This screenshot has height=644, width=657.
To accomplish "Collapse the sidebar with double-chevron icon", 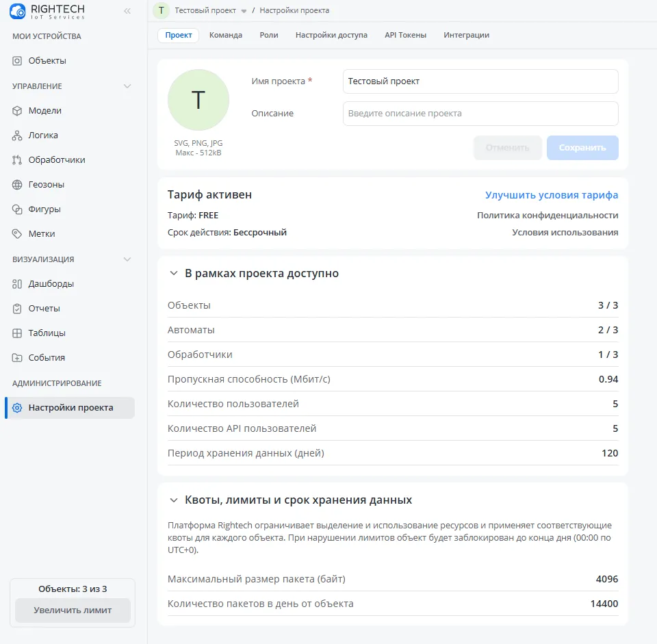I will (127, 11).
